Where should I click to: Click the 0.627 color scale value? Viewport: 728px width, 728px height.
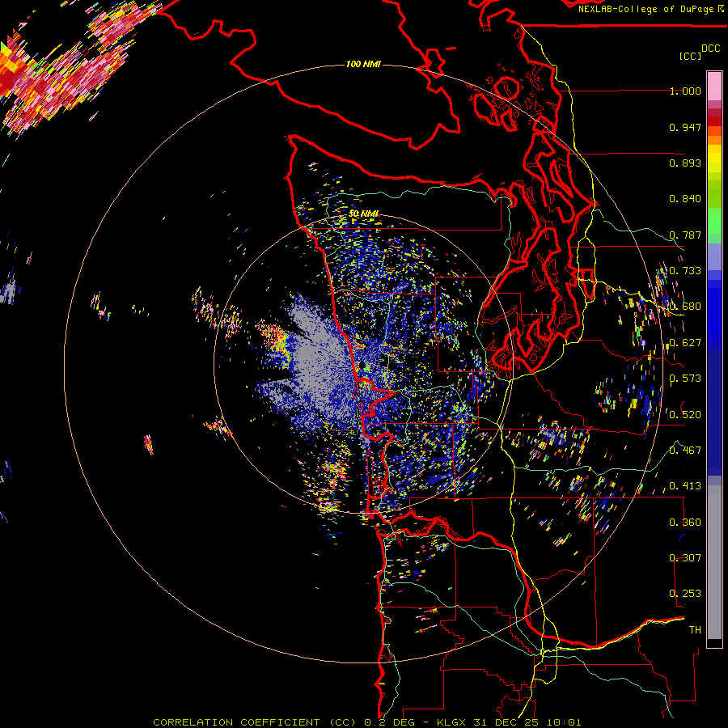[685, 343]
